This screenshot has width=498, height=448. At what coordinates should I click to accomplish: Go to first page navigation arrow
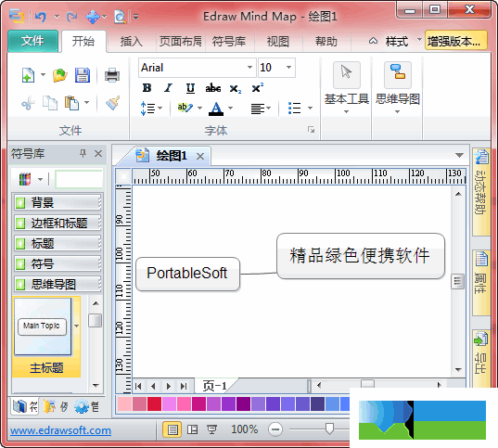138,386
